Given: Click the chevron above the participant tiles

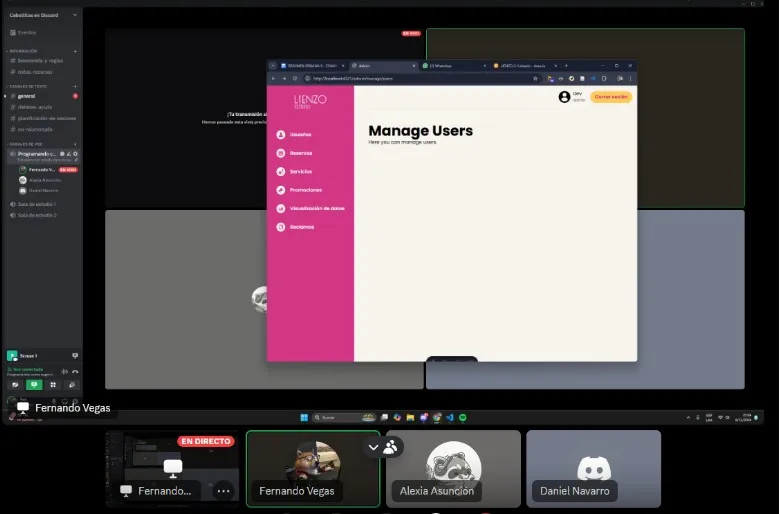Looking at the screenshot, I should point(374,447).
